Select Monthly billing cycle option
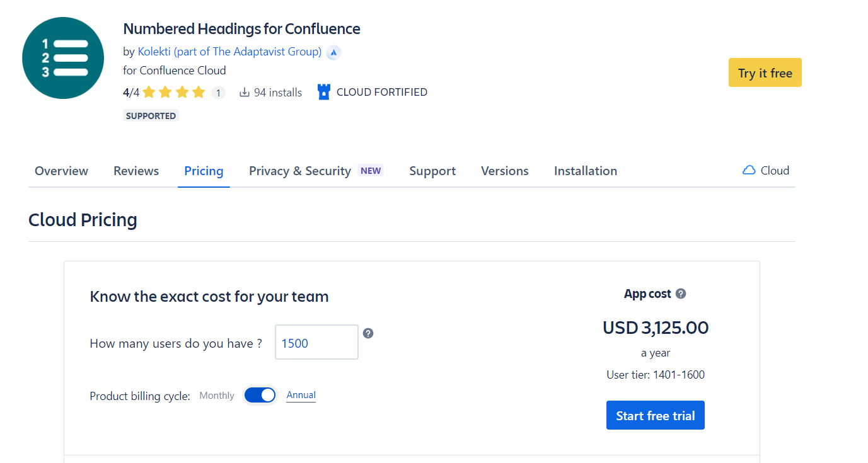 [217, 396]
